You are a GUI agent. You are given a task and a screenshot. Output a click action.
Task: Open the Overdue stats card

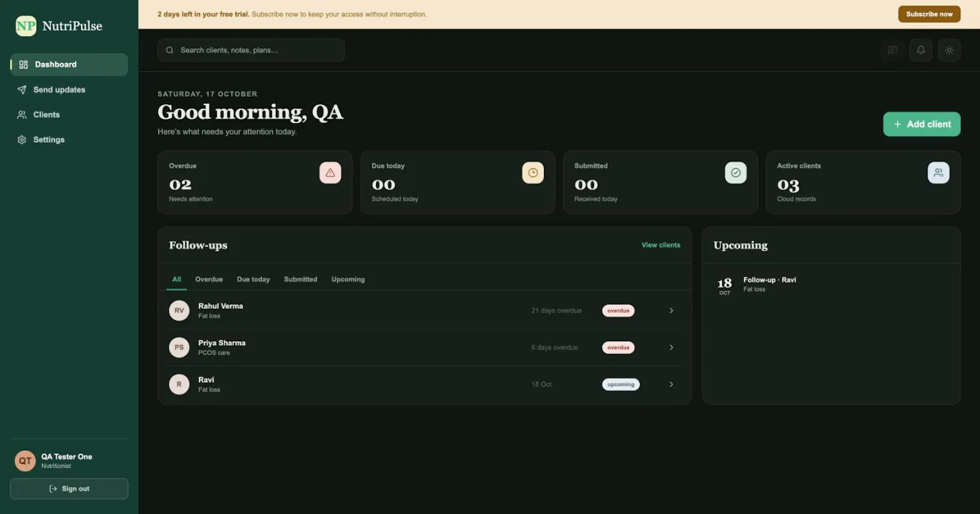pos(255,183)
